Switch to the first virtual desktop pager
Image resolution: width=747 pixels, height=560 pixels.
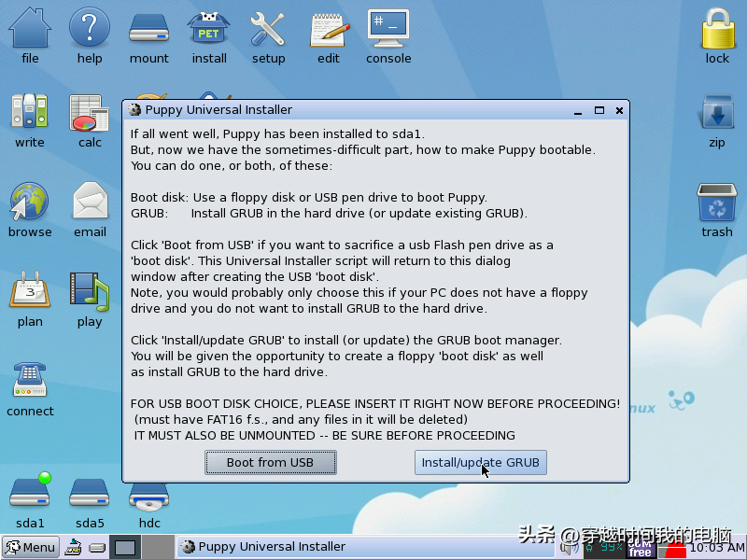click(125, 547)
